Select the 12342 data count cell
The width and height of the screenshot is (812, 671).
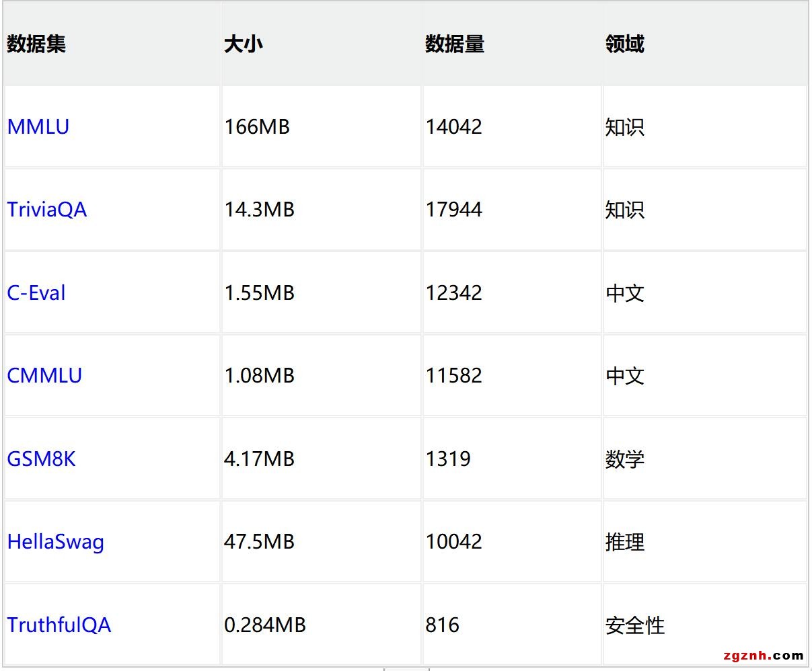(453, 293)
